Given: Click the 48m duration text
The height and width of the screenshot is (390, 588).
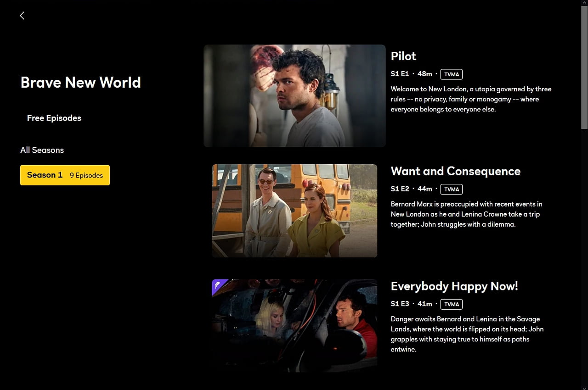Looking at the screenshot, I should [425, 74].
